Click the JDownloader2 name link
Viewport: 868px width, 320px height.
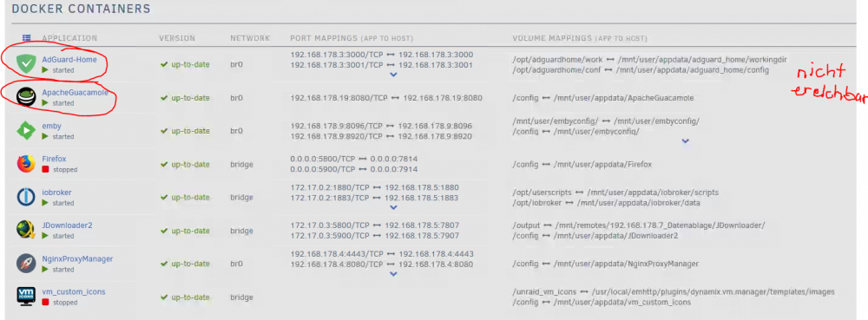pos(65,225)
